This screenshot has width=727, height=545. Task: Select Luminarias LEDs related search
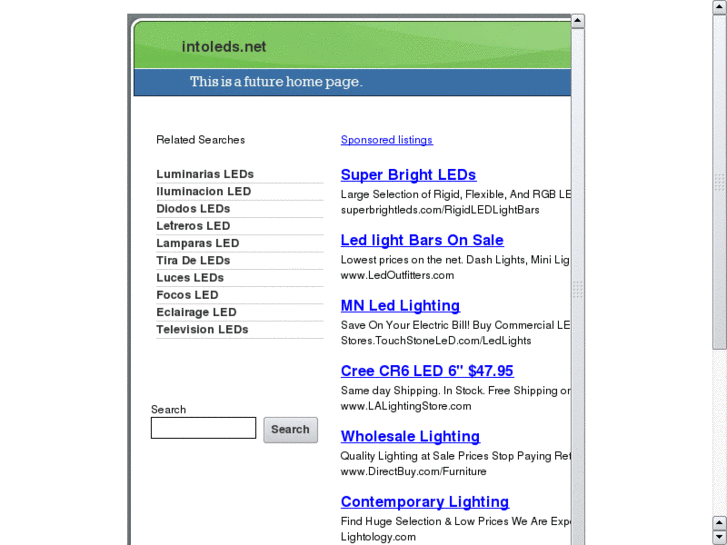205,174
